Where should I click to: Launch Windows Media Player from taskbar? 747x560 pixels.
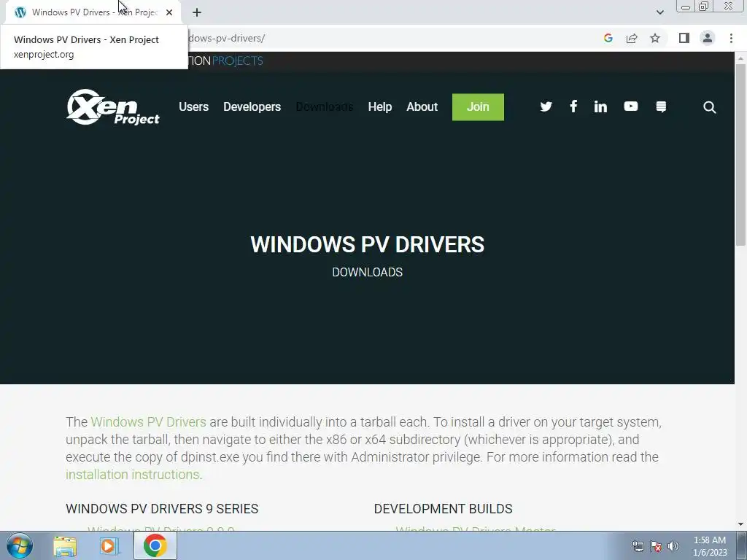[109, 546]
